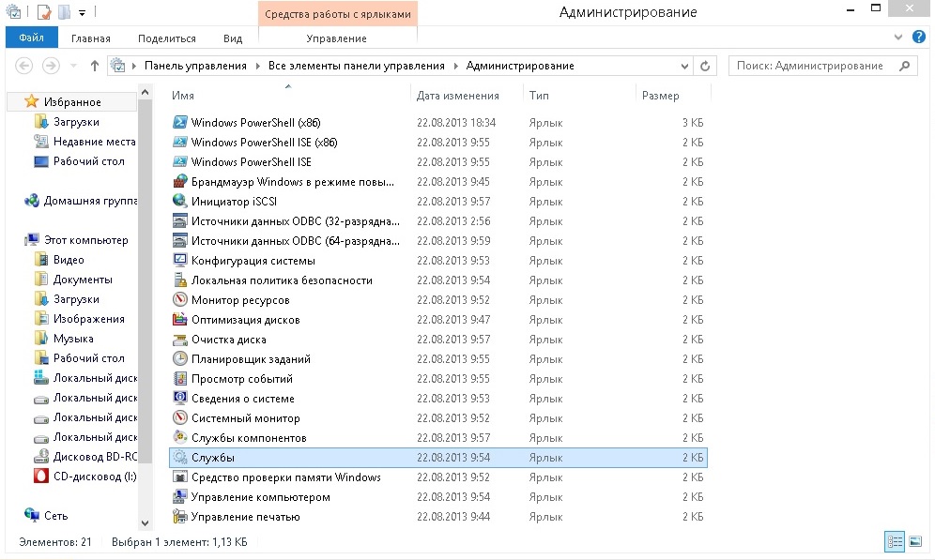Viewport: 935px width, 560px height.
Task: Open the Поделиться ribbon tab
Action: [x=167, y=38]
